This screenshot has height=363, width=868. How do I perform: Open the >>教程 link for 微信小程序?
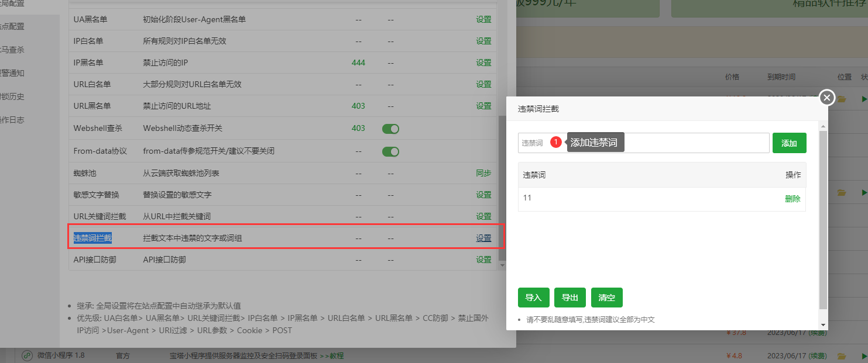pyautogui.click(x=332, y=355)
